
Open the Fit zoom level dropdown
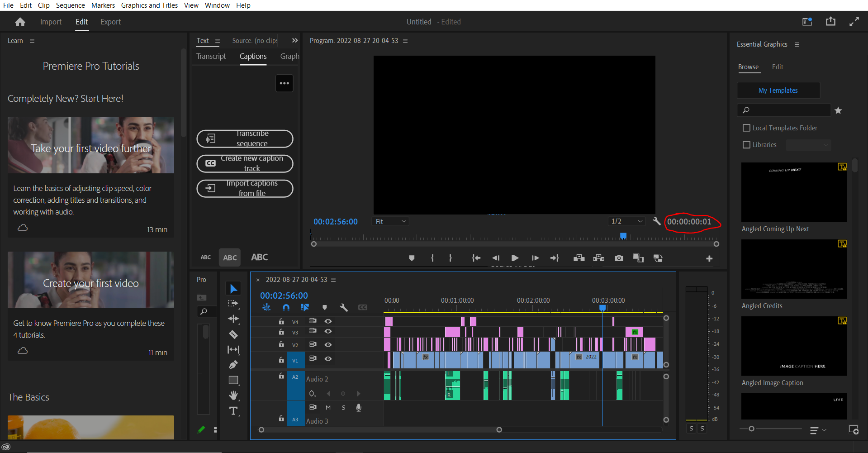[391, 221]
